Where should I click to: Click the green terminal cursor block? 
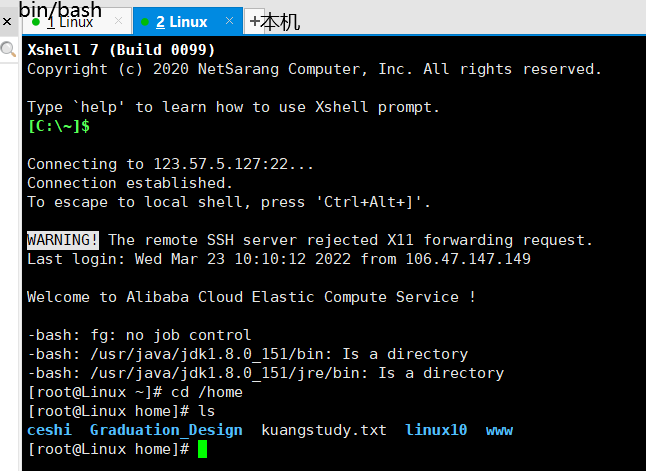point(202,449)
